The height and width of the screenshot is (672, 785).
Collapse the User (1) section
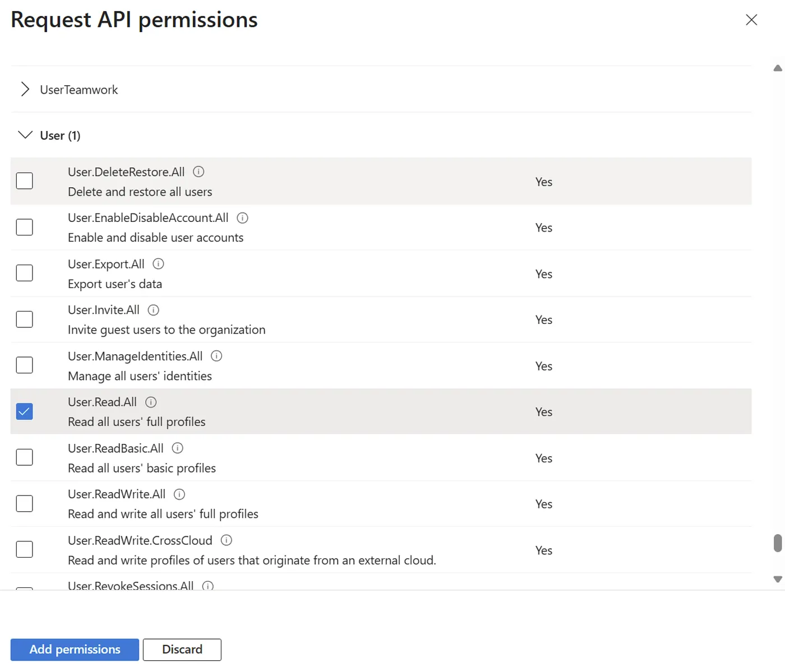pos(25,135)
